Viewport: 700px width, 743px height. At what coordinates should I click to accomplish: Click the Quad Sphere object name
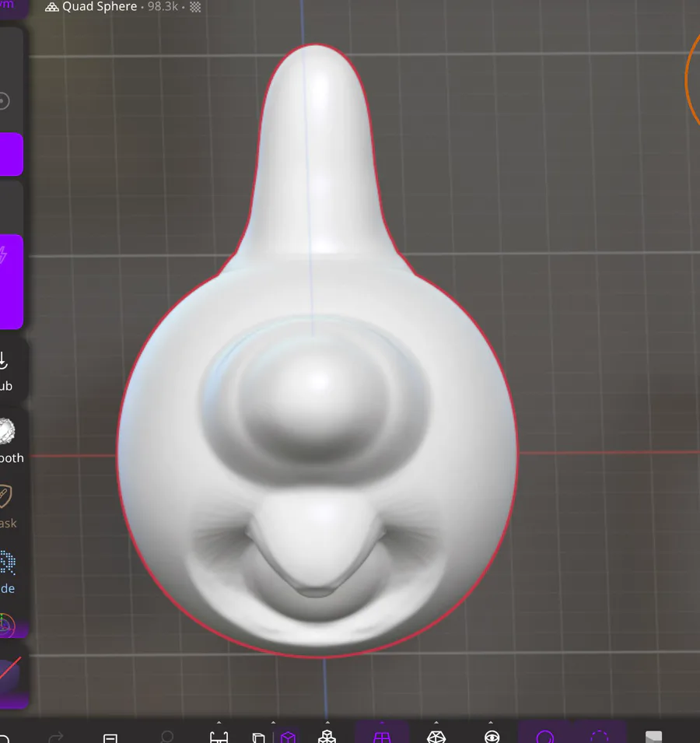100,7
